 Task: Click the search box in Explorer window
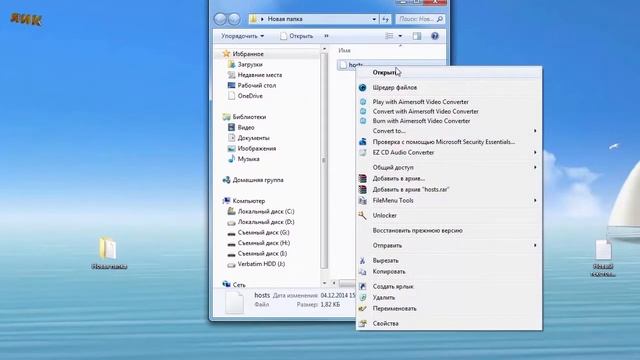coord(420,19)
